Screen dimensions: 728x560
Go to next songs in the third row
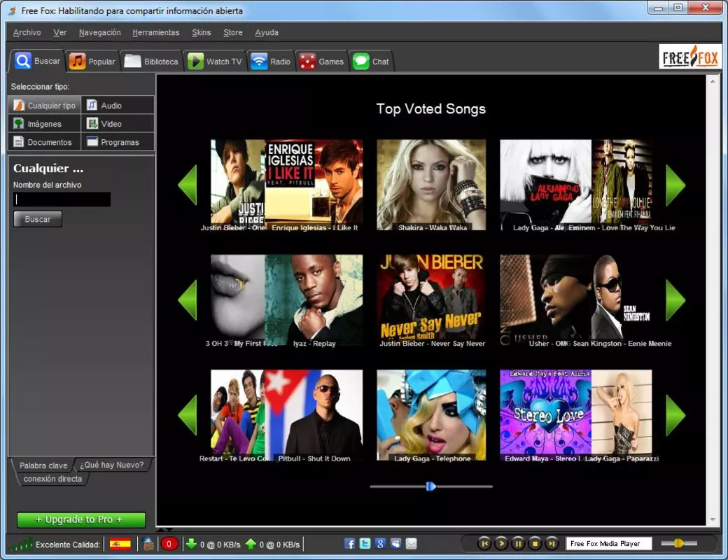pyautogui.click(x=675, y=415)
